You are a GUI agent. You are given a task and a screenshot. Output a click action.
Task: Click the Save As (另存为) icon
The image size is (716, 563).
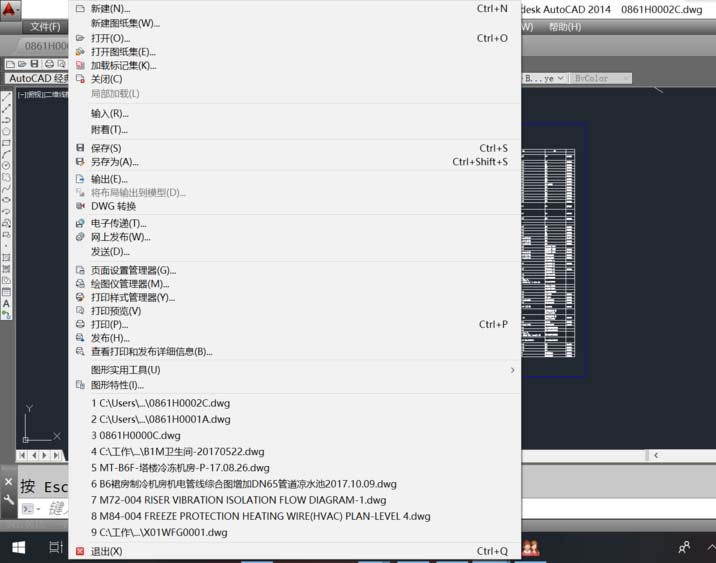(x=80, y=162)
